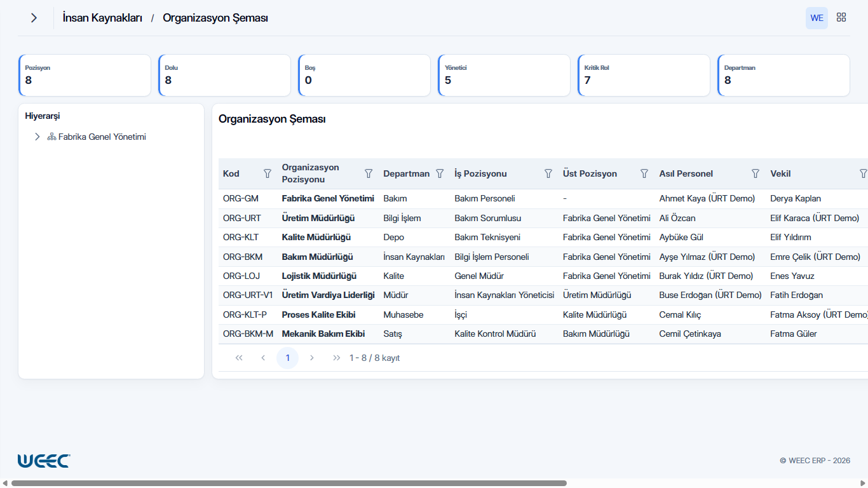868x488 pixels.
Task: Click the scrollbar right arrow
Action: pyautogui.click(x=863, y=483)
